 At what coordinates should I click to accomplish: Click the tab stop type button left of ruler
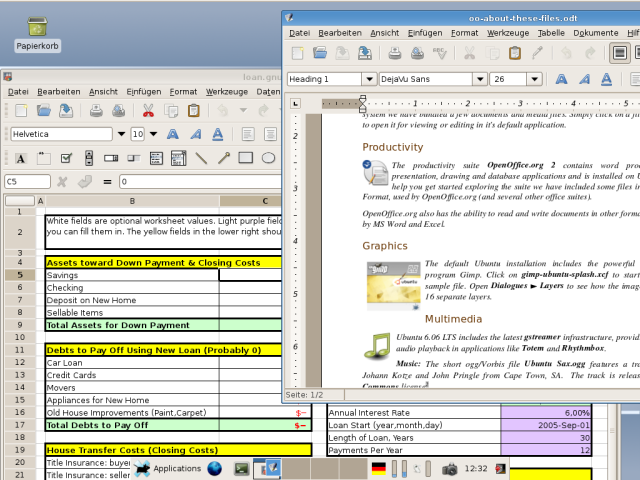pyautogui.click(x=296, y=104)
